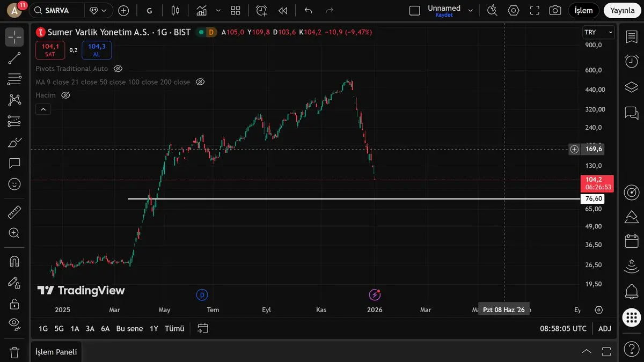
Task: Hide all drawings using eye icon
Action: (14, 324)
